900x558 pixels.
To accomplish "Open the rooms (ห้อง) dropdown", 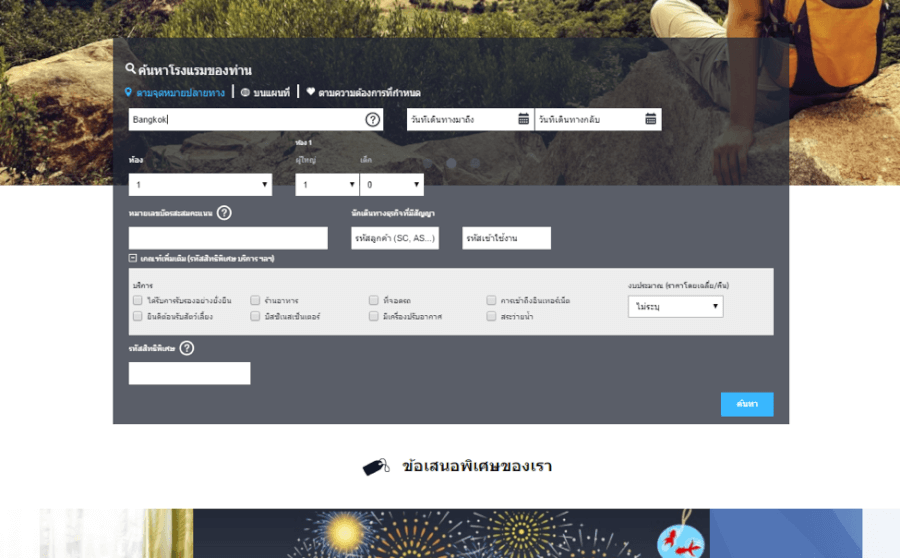I will 200,185.
